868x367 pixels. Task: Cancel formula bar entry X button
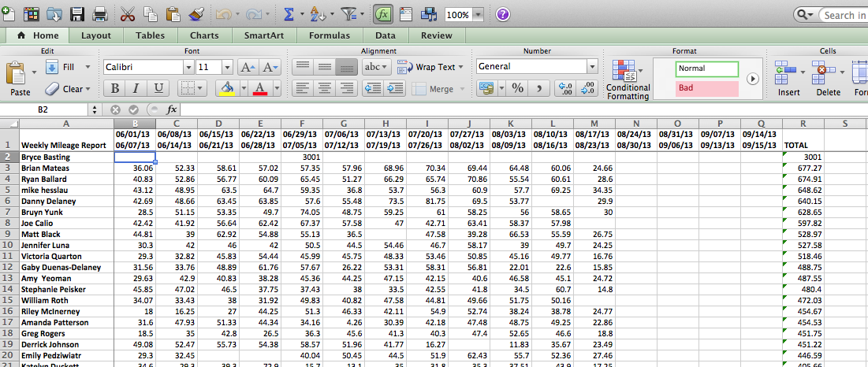click(115, 109)
